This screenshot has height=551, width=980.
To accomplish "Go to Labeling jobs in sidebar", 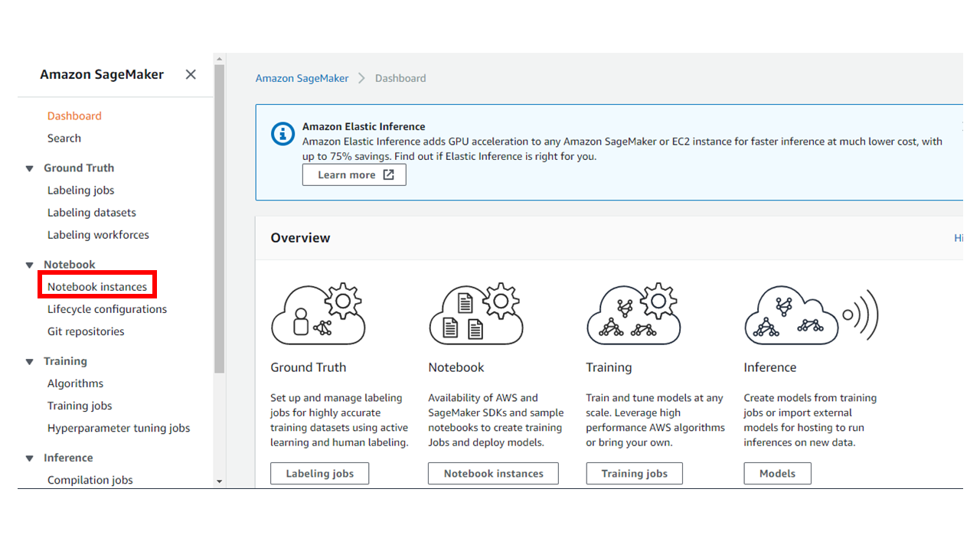I will (x=80, y=191).
